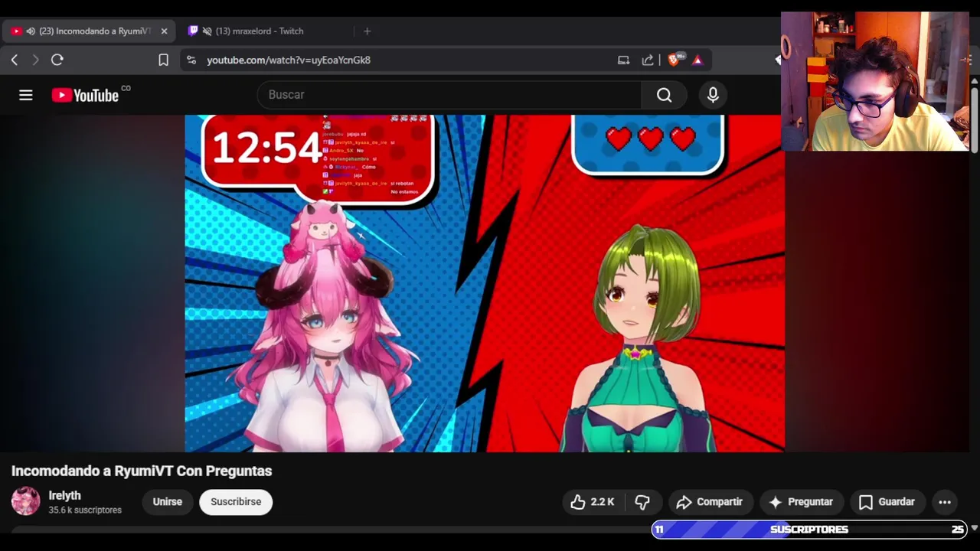The width and height of the screenshot is (980, 551).
Task: Click the search magnifier button
Action: pos(664,95)
